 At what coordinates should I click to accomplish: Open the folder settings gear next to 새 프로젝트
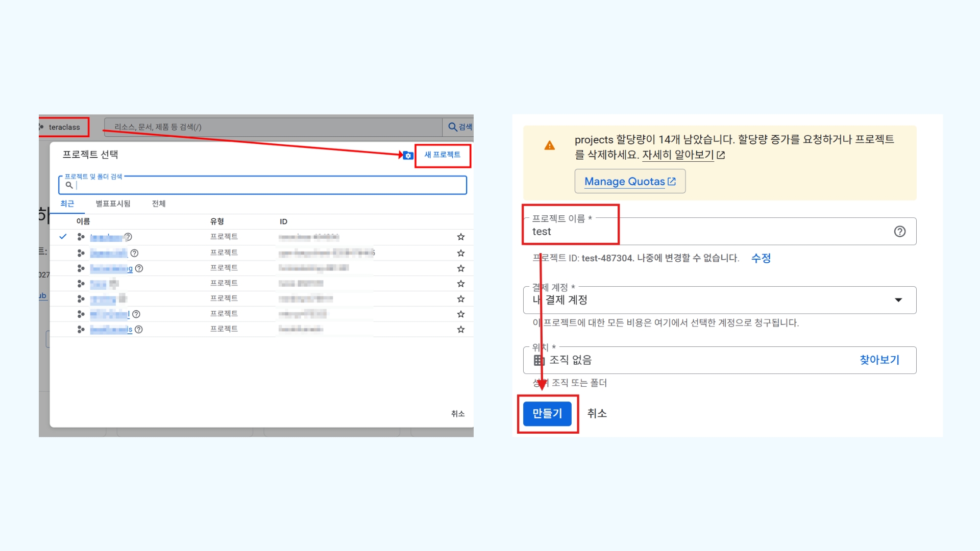(408, 156)
